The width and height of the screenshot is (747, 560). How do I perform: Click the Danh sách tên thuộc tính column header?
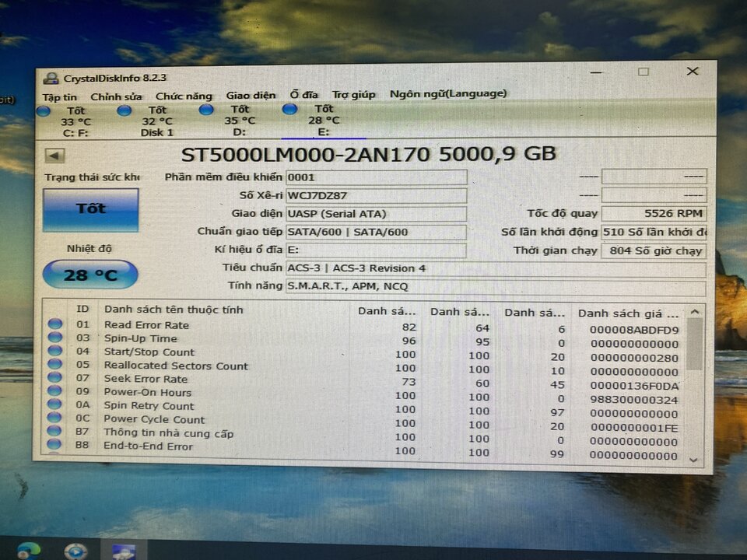[174, 310]
